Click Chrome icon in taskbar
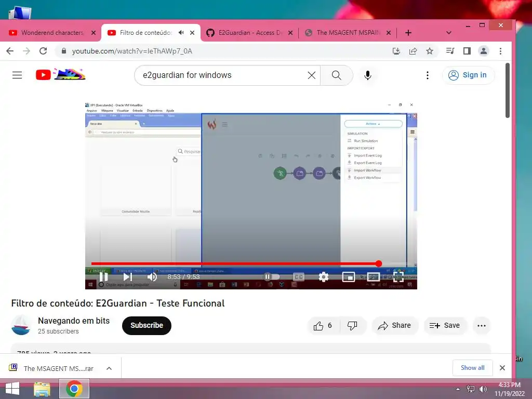Screen dimensions: 532x399 tap(74, 389)
